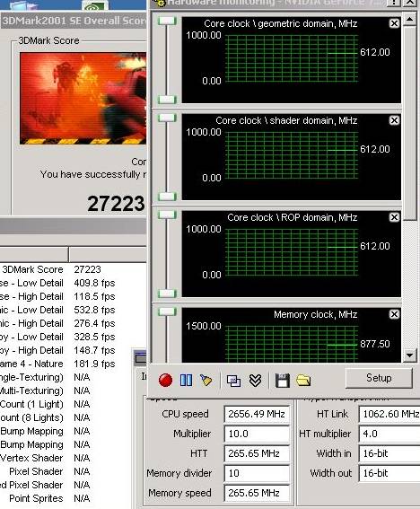The width and height of the screenshot is (420, 509).
Task: Click the overlapping windows icon in toolbar
Action: (233, 381)
